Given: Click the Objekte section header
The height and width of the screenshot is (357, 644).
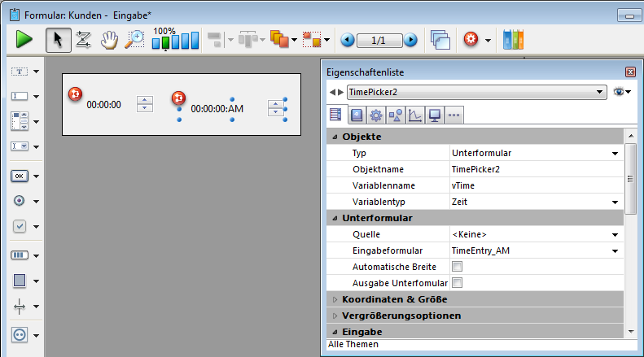Looking at the screenshot, I should [x=362, y=136].
